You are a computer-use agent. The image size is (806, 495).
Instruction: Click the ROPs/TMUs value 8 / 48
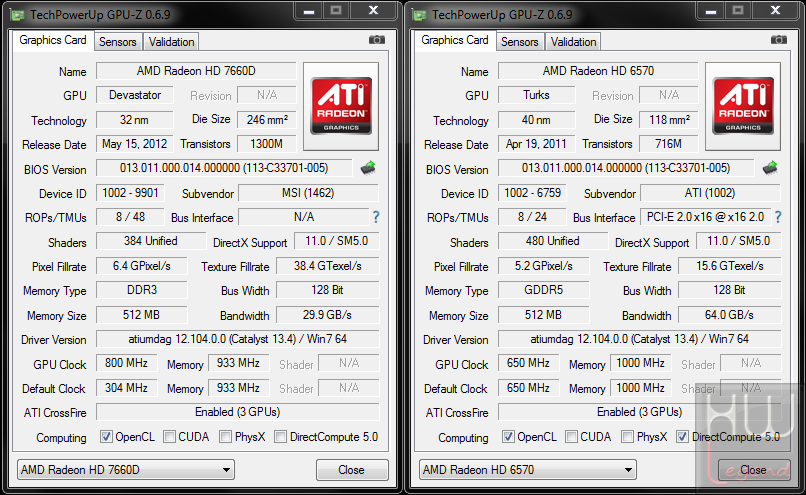pos(131,217)
